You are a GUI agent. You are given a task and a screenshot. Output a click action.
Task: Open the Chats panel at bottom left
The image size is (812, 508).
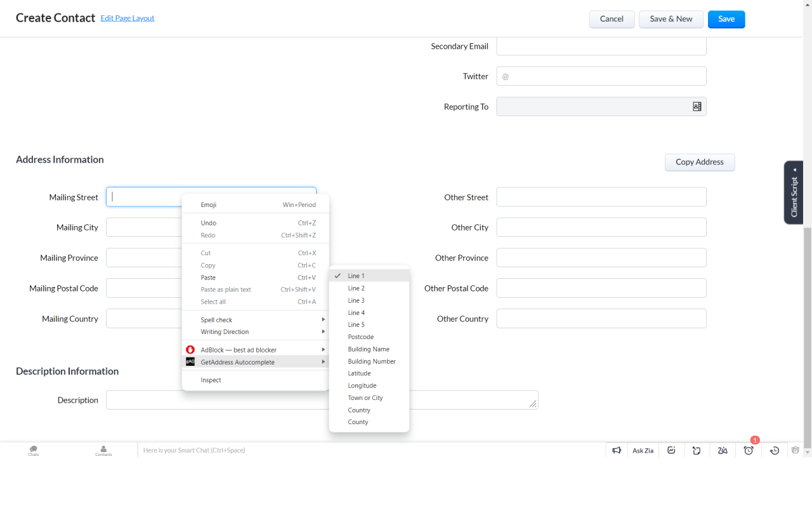(x=33, y=450)
